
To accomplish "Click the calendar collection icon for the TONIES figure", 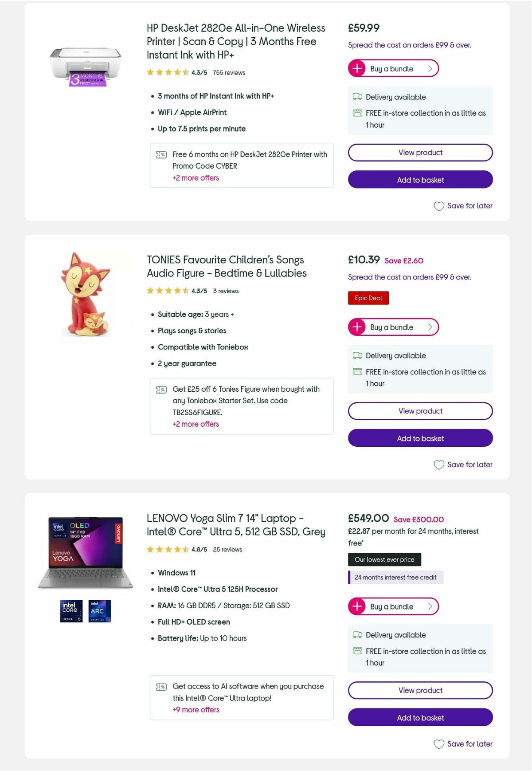I will click(x=357, y=372).
